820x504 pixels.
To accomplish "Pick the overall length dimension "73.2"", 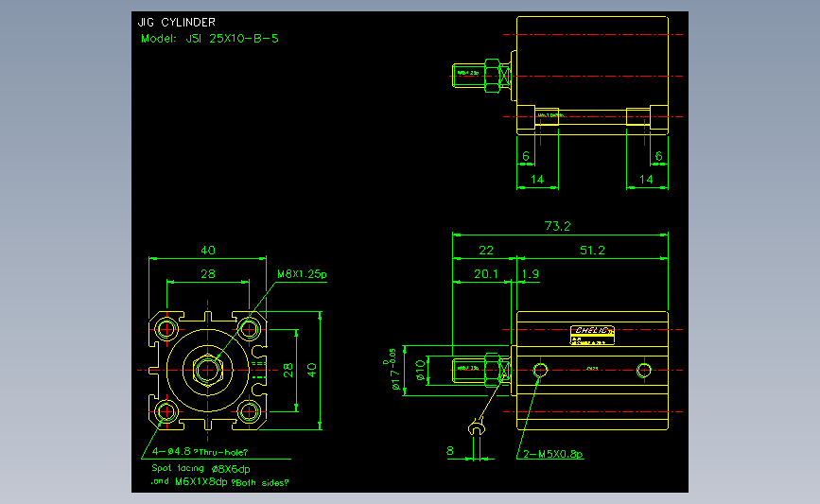I will point(557,226).
